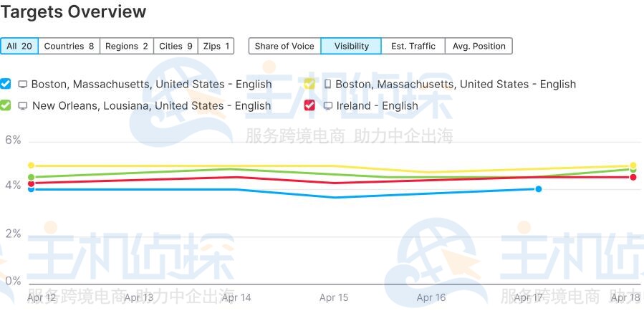Switch to Avg. Position metric

(479, 46)
